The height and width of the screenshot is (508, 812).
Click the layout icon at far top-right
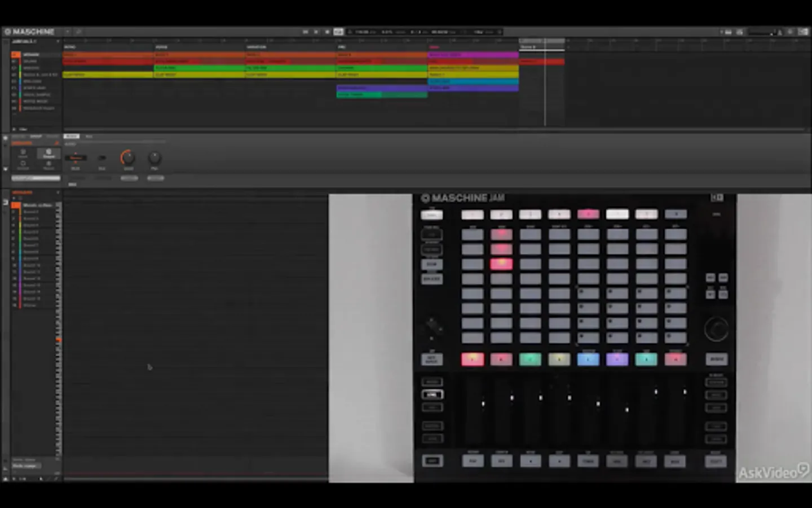803,32
